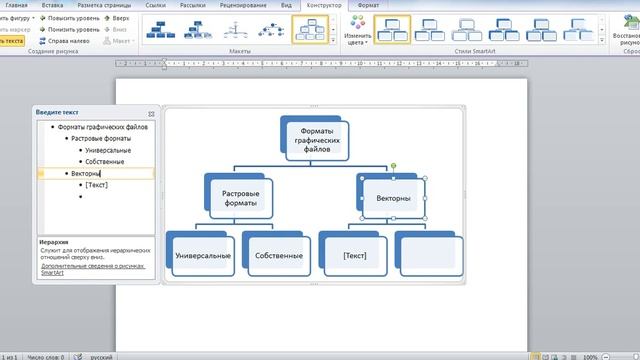Click the русский language indicator
Screen dimensions: 640x360
point(101,357)
